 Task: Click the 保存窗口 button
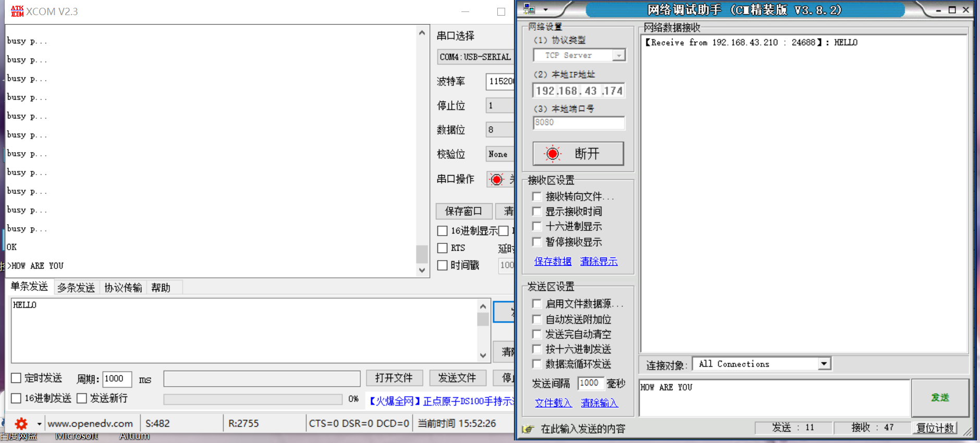pyautogui.click(x=463, y=211)
